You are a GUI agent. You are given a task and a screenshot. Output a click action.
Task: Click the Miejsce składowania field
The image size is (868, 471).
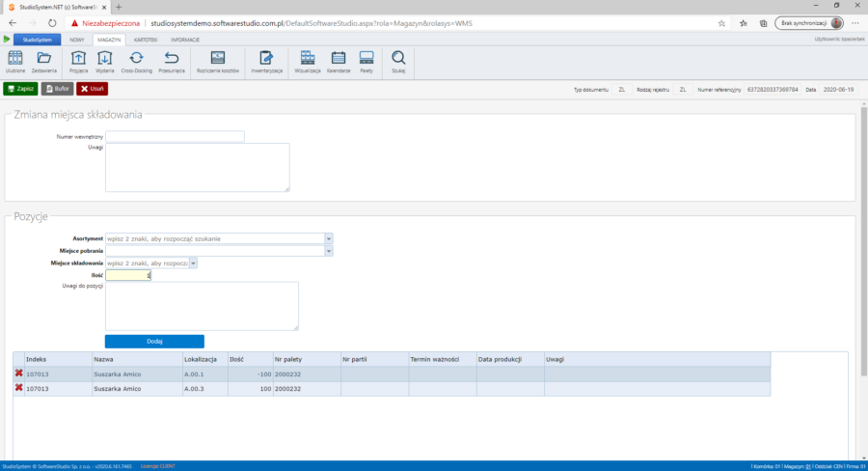pos(148,263)
